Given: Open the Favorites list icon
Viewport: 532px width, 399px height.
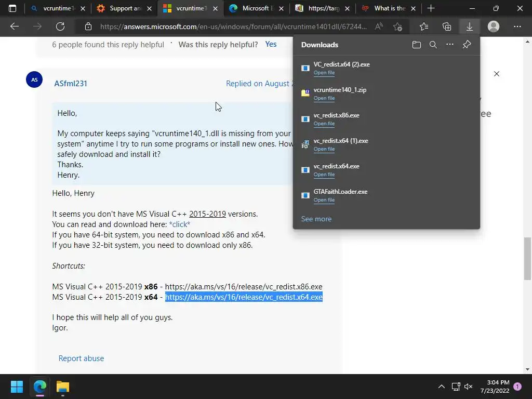Looking at the screenshot, I should [424, 26].
